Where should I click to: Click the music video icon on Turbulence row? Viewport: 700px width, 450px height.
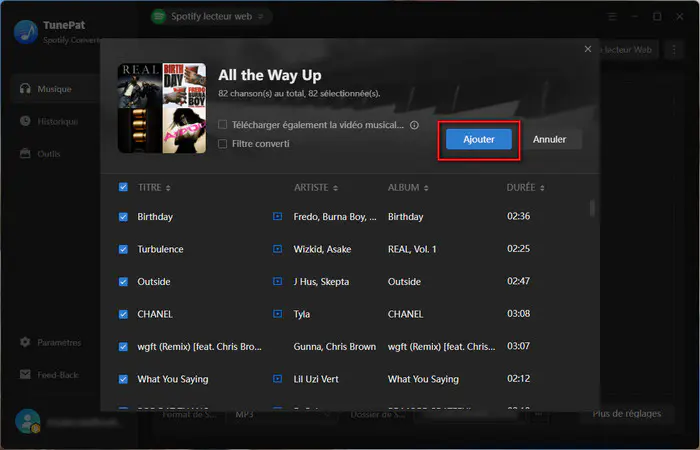pyautogui.click(x=277, y=249)
